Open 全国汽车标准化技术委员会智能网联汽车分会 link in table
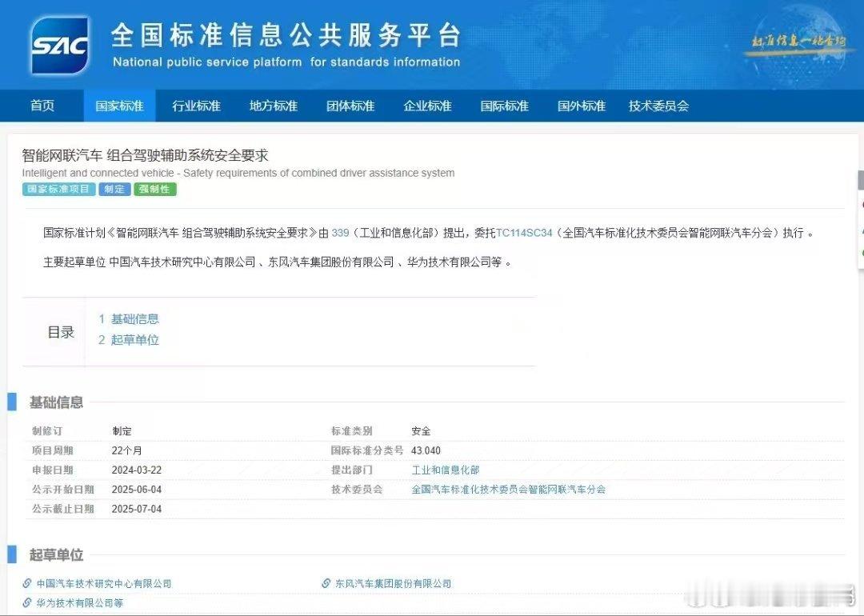864x616 pixels. [x=509, y=490]
